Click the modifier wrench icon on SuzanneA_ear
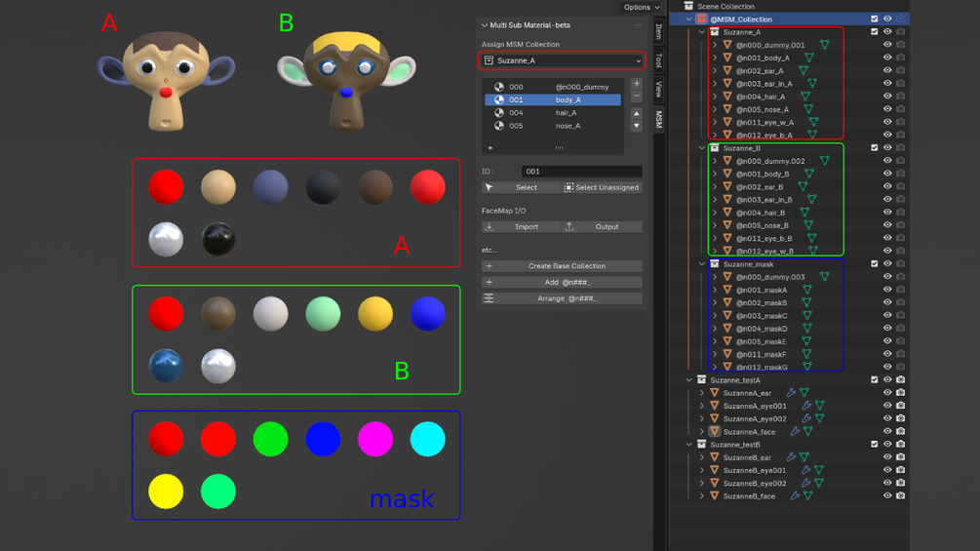 click(791, 393)
